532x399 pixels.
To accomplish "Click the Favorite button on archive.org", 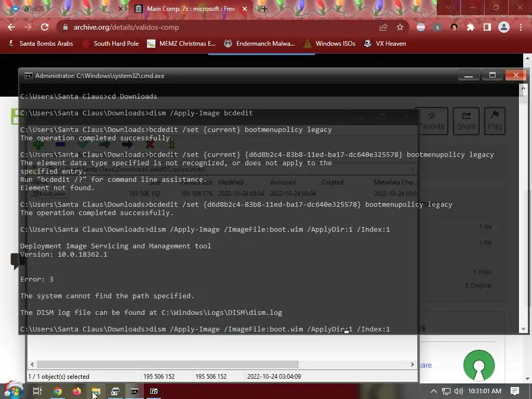I will coord(432,121).
